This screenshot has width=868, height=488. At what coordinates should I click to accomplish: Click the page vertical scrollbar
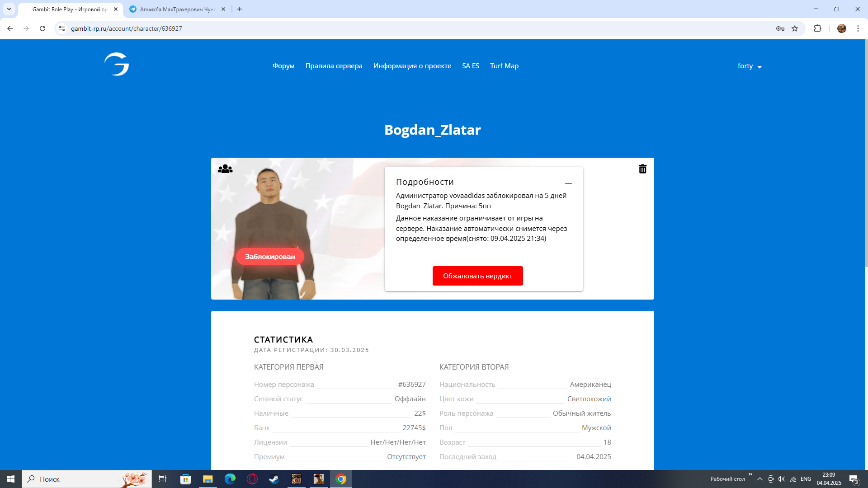click(865, 154)
